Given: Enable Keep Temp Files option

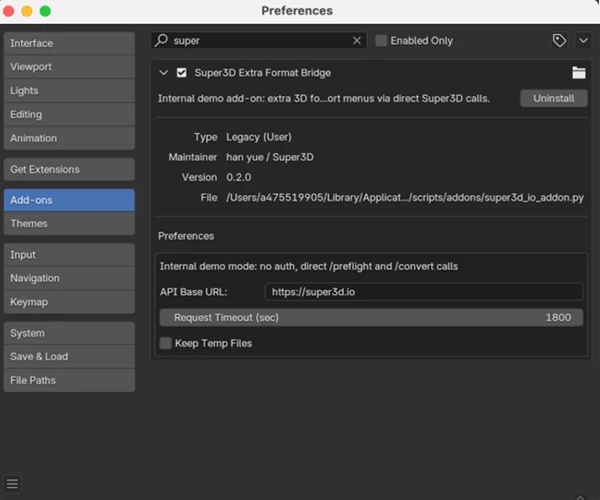Looking at the screenshot, I should coord(166,343).
